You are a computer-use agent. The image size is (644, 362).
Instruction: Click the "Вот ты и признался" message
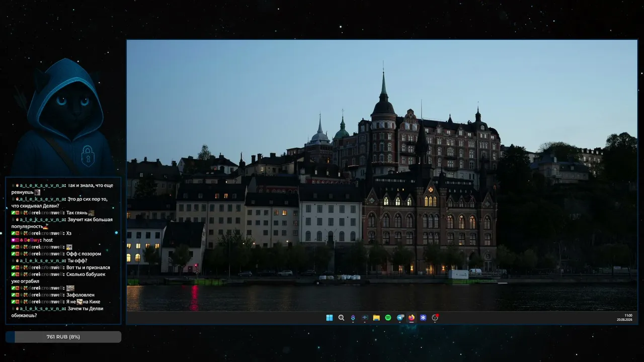pos(88,267)
